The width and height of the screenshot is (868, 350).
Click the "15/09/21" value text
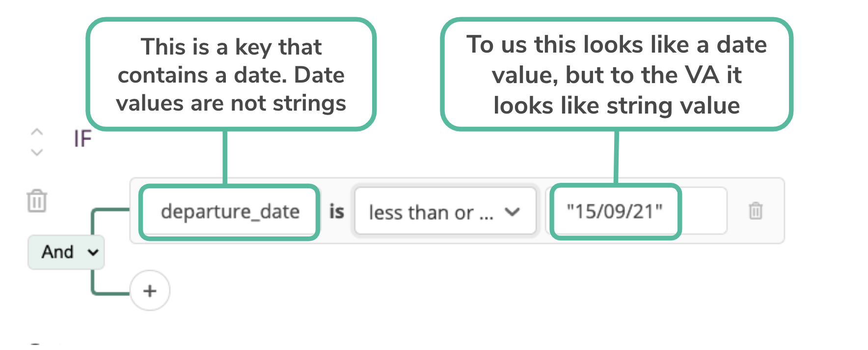(x=614, y=212)
